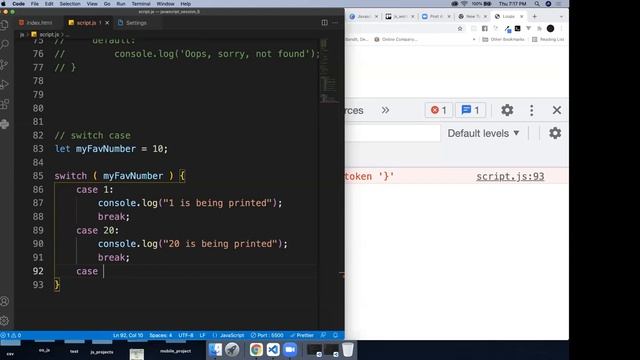This screenshot has width=640, height=360.
Task: Split the editor to the right
Action: (x=324, y=22)
